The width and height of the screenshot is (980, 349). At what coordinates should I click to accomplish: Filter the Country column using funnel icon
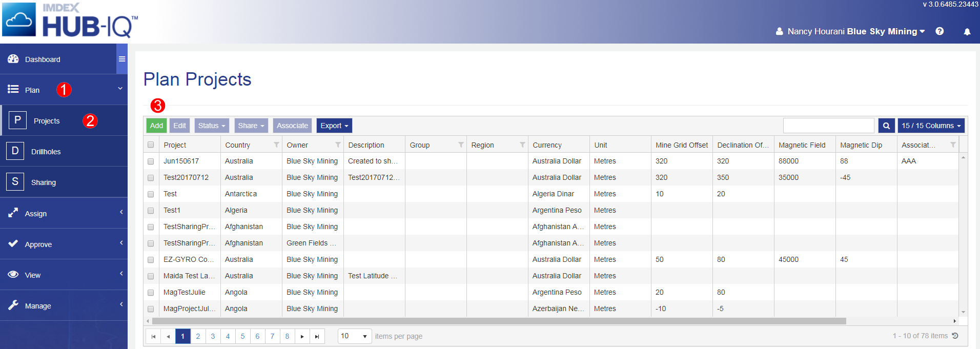click(276, 145)
